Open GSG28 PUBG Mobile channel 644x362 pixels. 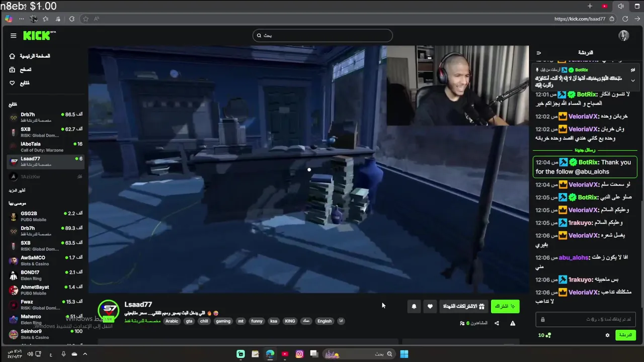pos(46,216)
